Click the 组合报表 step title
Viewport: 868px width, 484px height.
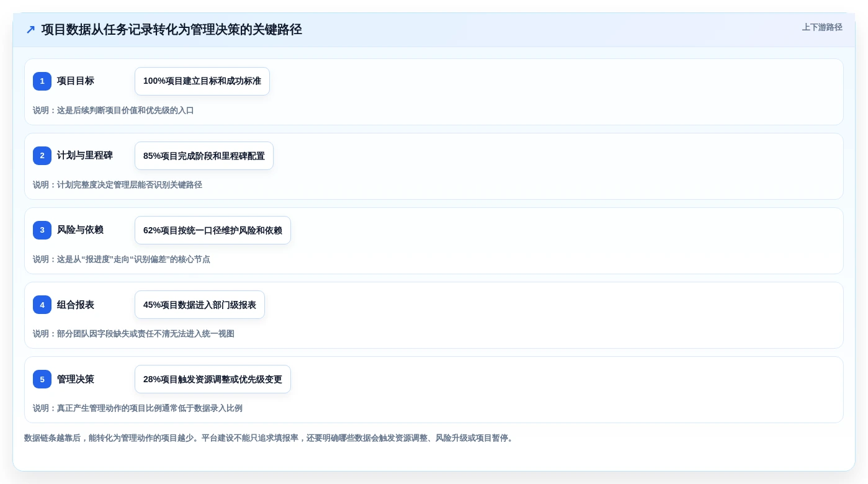click(x=76, y=305)
